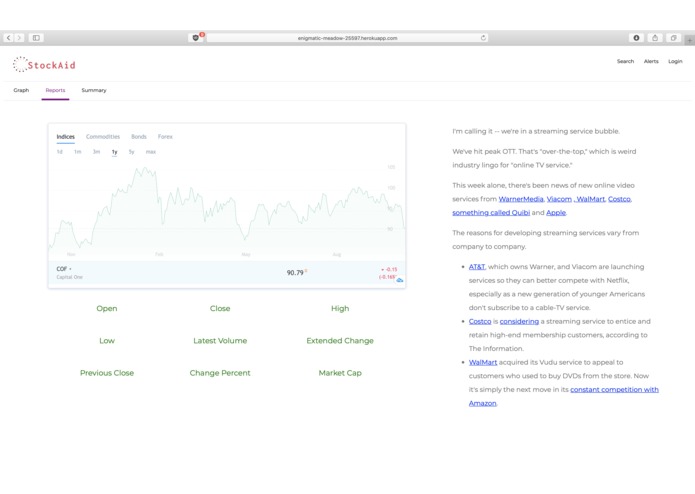Image resolution: width=695 pixels, height=494 pixels.
Task: Open the WalMart bullet link about Vudu
Action: 483,362
